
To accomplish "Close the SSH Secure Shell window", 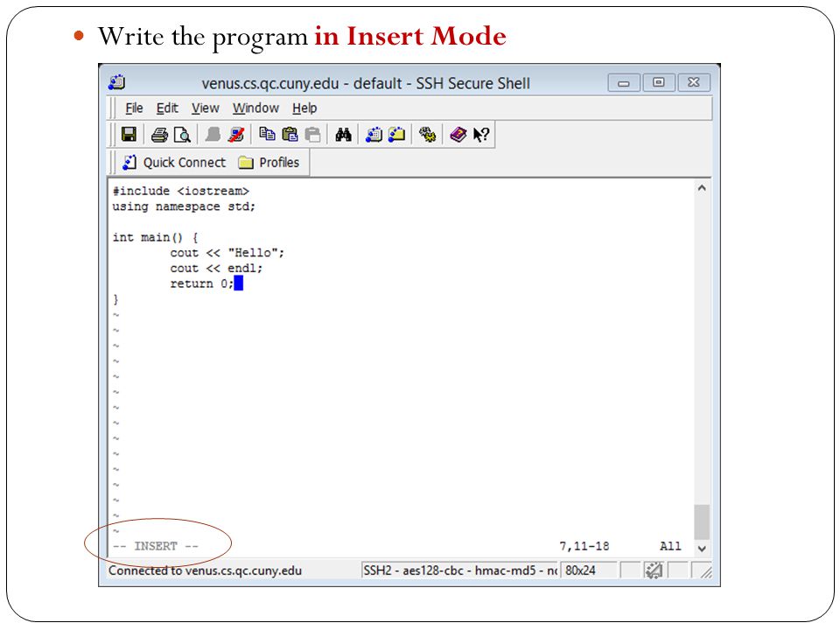I will 694,82.
